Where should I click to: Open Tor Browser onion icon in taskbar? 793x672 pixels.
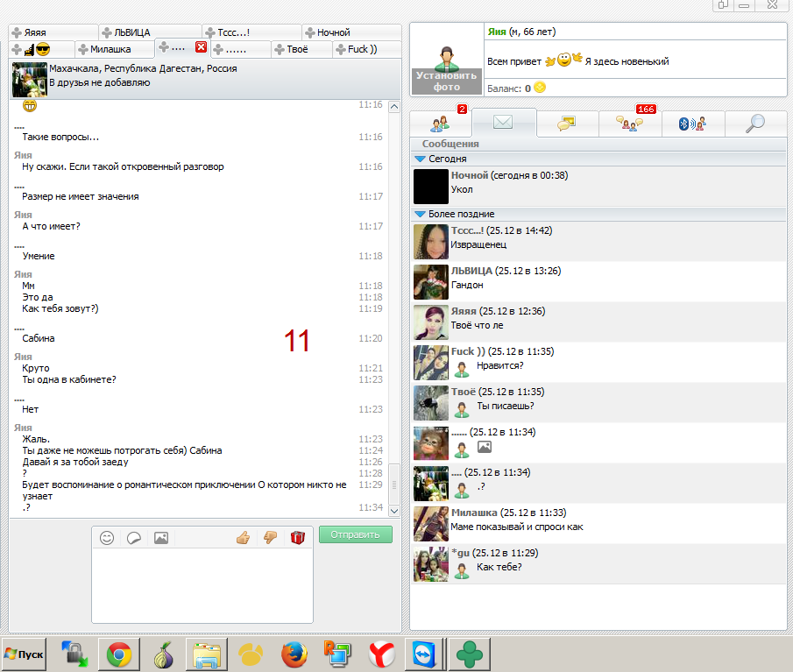pos(163,654)
